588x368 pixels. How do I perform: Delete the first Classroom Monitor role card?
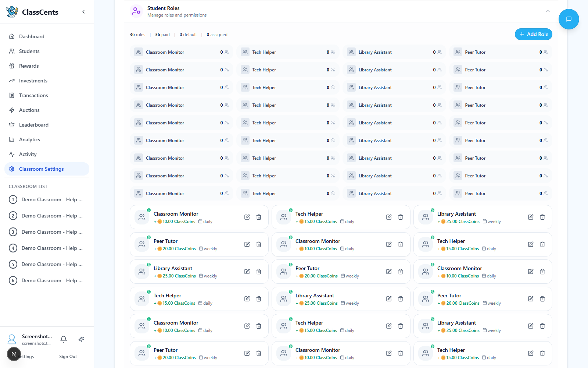click(x=259, y=217)
